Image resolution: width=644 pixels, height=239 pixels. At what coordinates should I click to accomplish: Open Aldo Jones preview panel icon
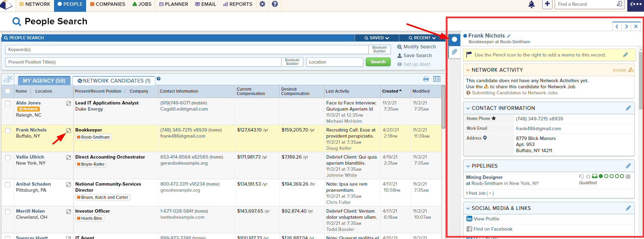69,103
